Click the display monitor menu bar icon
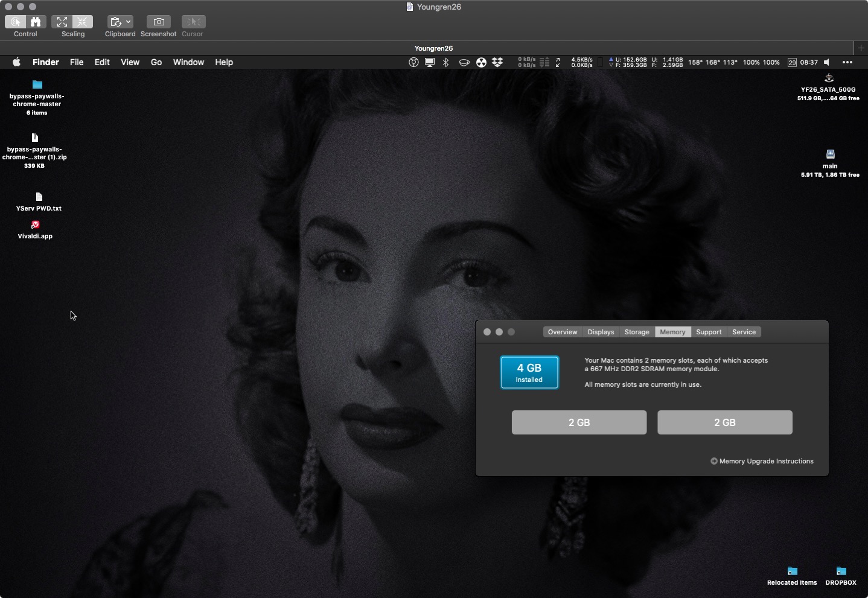The width and height of the screenshot is (868, 598). (x=430, y=62)
